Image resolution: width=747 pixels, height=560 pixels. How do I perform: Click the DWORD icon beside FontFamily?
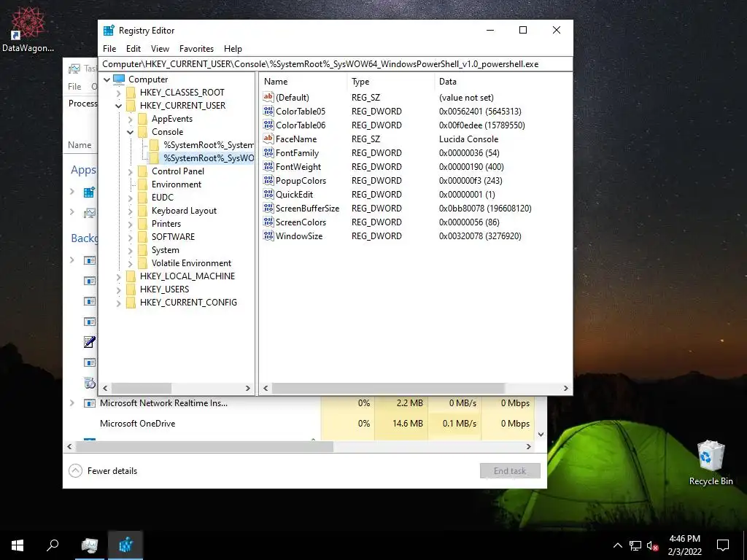pyautogui.click(x=268, y=153)
